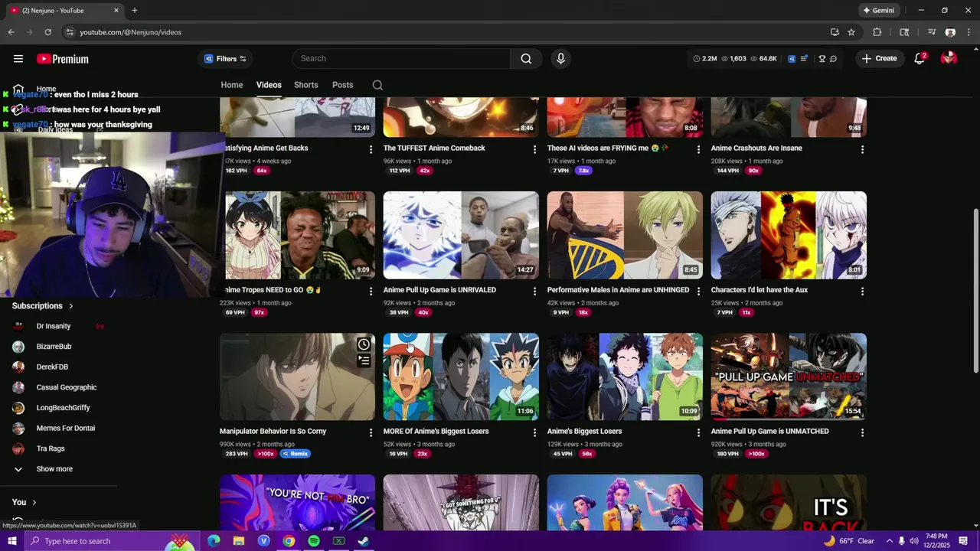Open File Explorer from the taskbar
The width and height of the screenshot is (980, 551).
pos(239,541)
